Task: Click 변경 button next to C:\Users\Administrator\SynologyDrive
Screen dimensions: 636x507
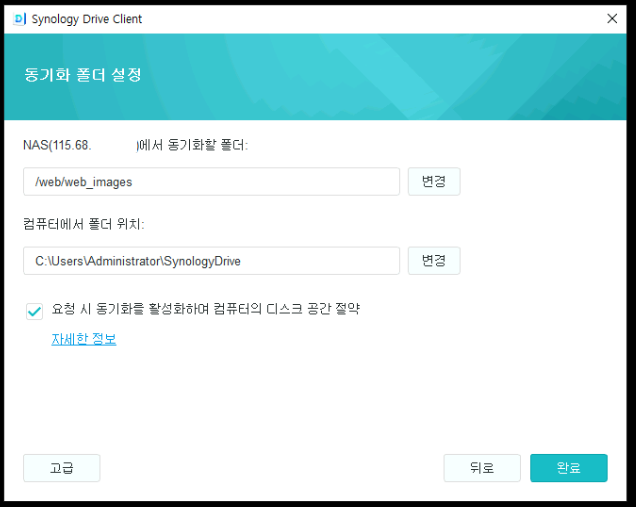Action: click(x=434, y=260)
